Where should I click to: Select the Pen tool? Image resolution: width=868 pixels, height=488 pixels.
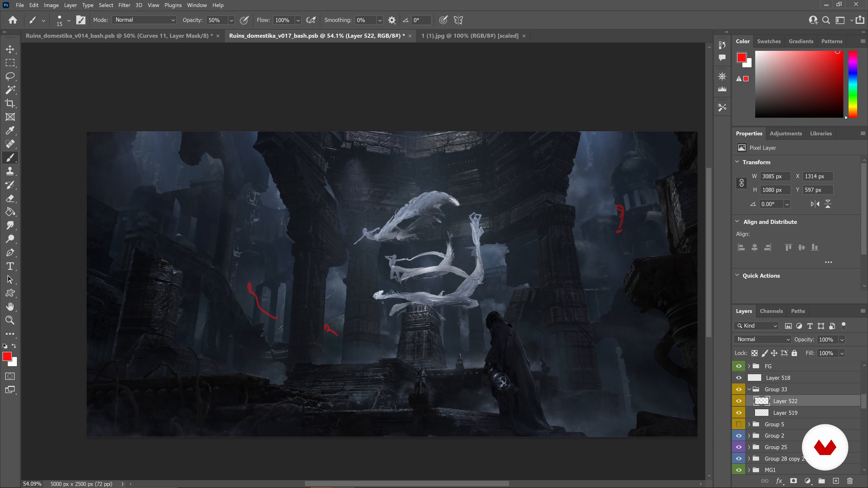click(10, 253)
